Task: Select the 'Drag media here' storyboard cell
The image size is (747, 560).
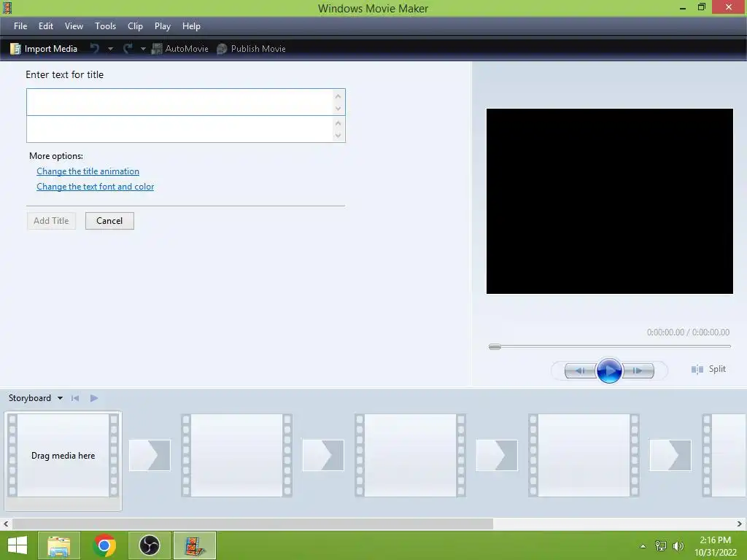Action: pos(63,456)
